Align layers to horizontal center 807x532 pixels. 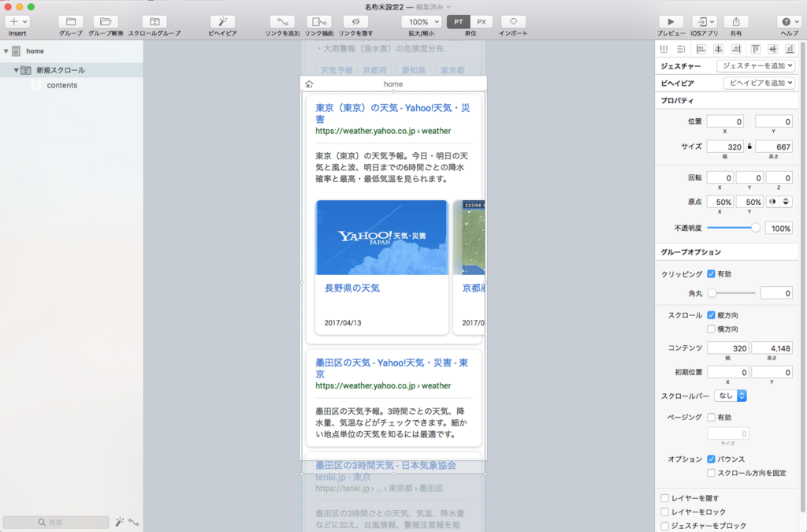pos(719,49)
